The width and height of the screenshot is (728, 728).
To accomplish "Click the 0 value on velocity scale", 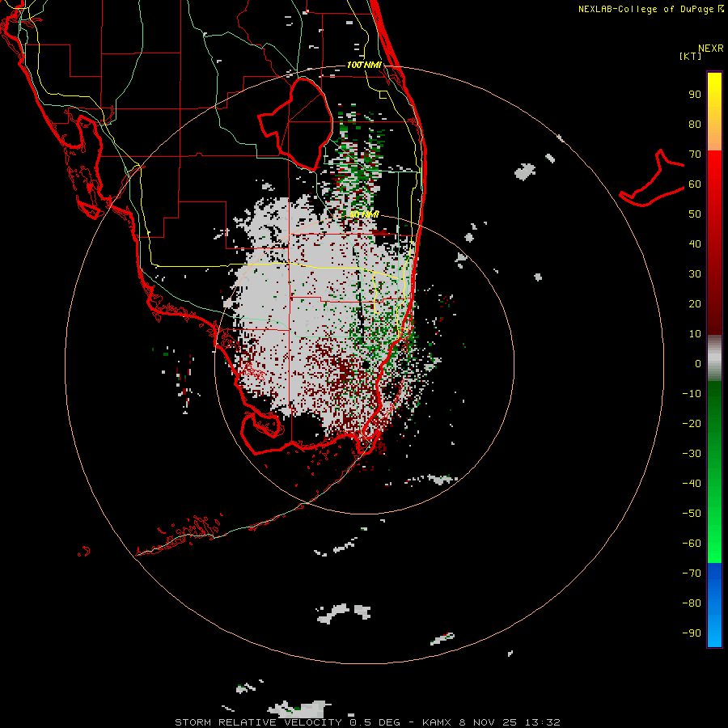I will (698, 363).
